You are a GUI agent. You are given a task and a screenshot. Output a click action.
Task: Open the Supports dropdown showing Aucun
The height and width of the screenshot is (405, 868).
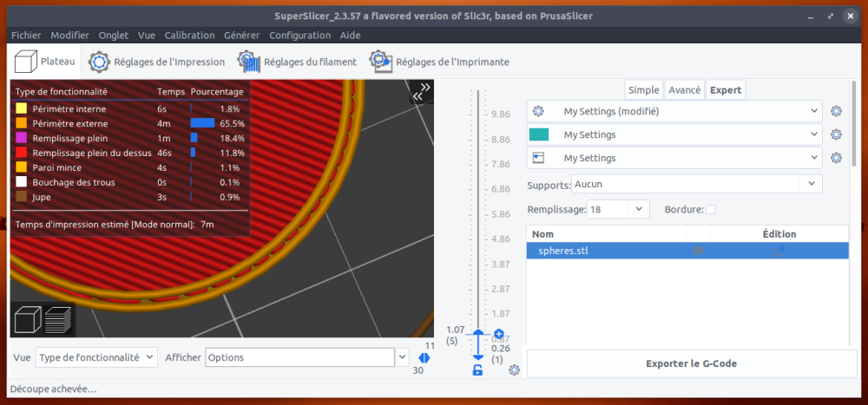pyautogui.click(x=696, y=184)
